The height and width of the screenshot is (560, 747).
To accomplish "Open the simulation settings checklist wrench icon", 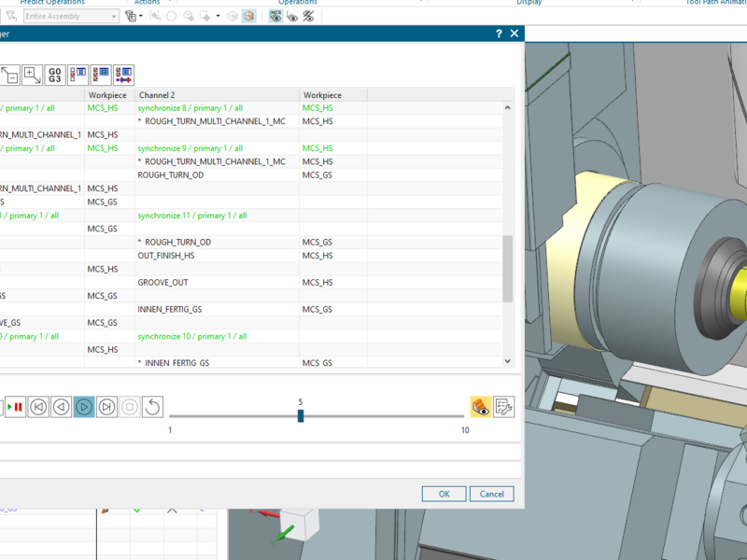I will (503, 407).
